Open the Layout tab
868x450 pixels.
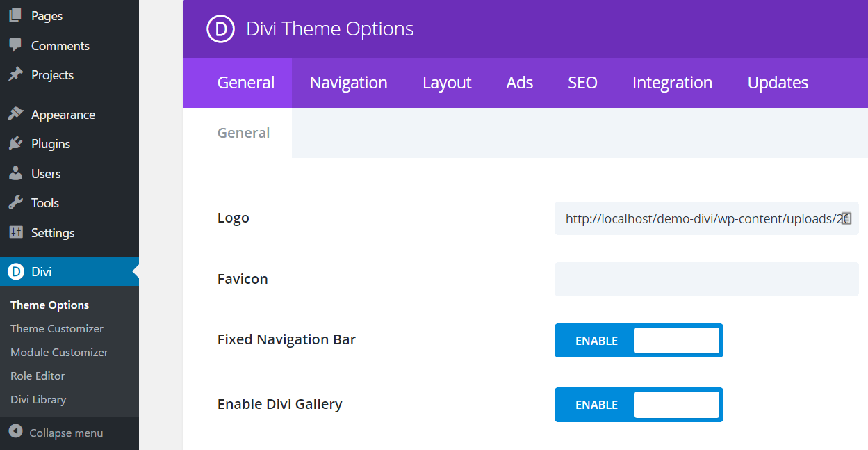click(x=447, y=83)
